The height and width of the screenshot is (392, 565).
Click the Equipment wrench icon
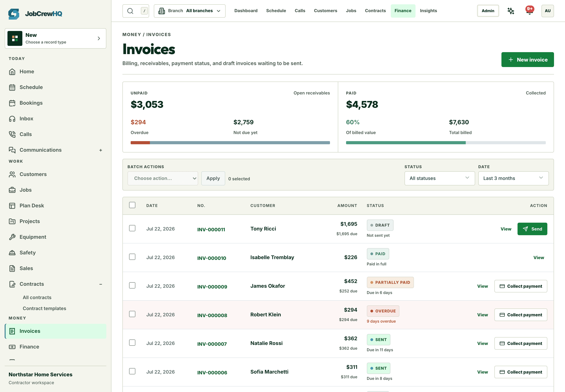coord(12,237)
